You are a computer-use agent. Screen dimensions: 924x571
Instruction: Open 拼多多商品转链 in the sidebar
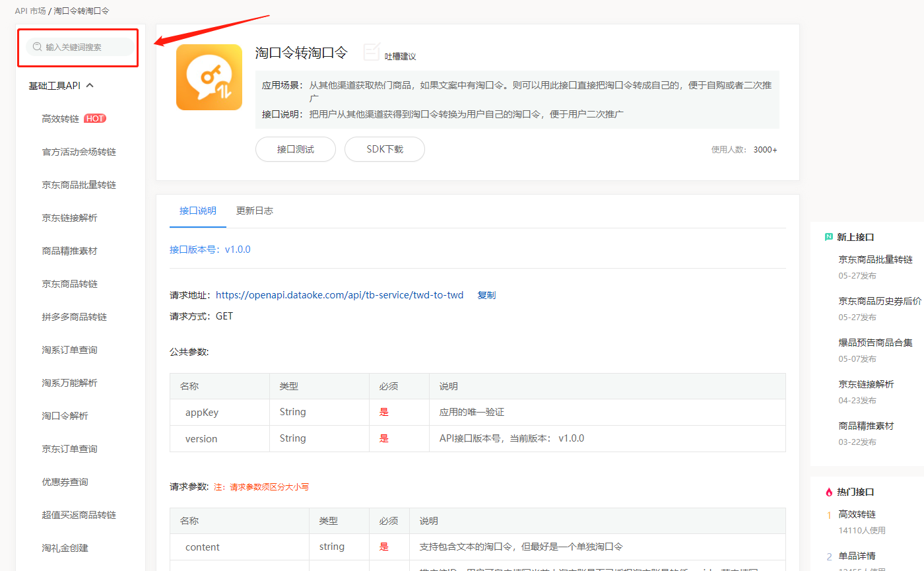pos(74,317)
